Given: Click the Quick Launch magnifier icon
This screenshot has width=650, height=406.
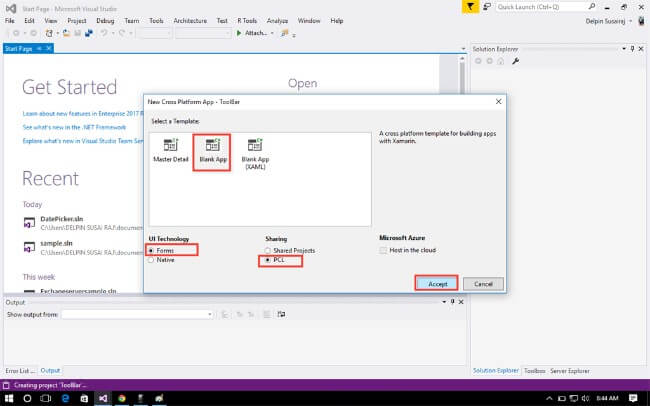Looking at the screenshot, I should 592,7.
